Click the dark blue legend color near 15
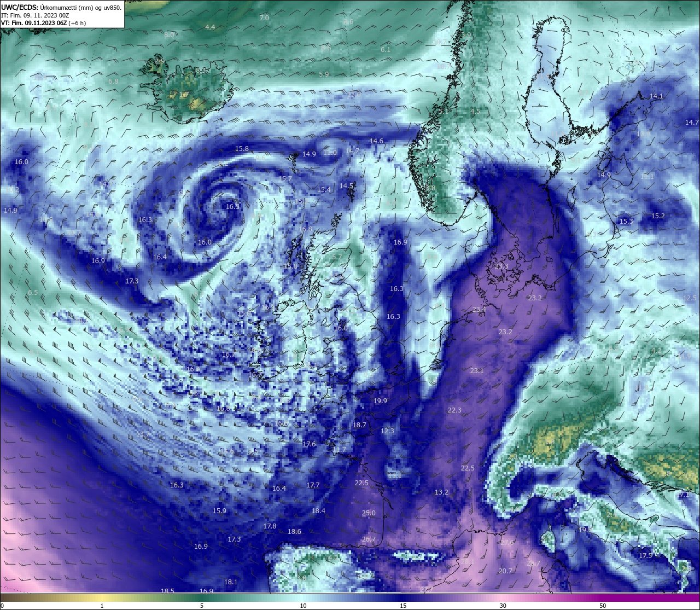Viewport: 700px width, 610px height. (403, 598)
